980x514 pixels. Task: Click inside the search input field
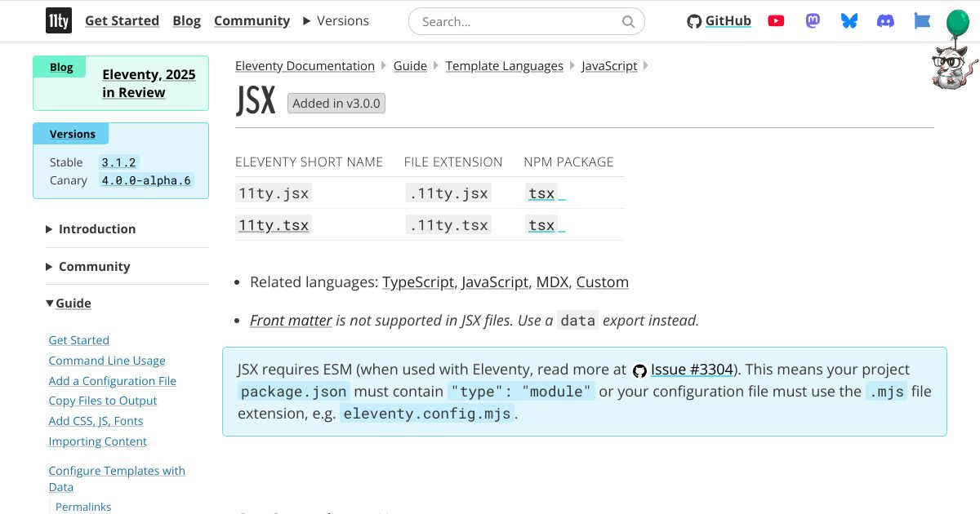(x=514, y=21)
